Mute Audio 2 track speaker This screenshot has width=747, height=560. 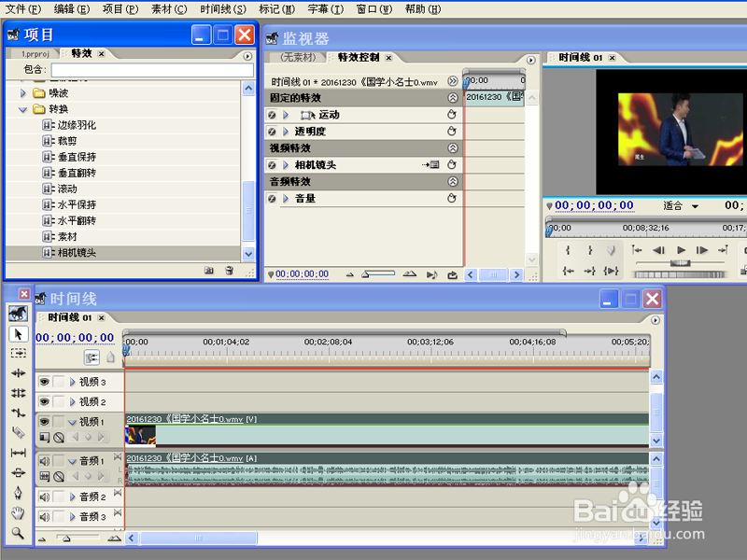point(44,497)
